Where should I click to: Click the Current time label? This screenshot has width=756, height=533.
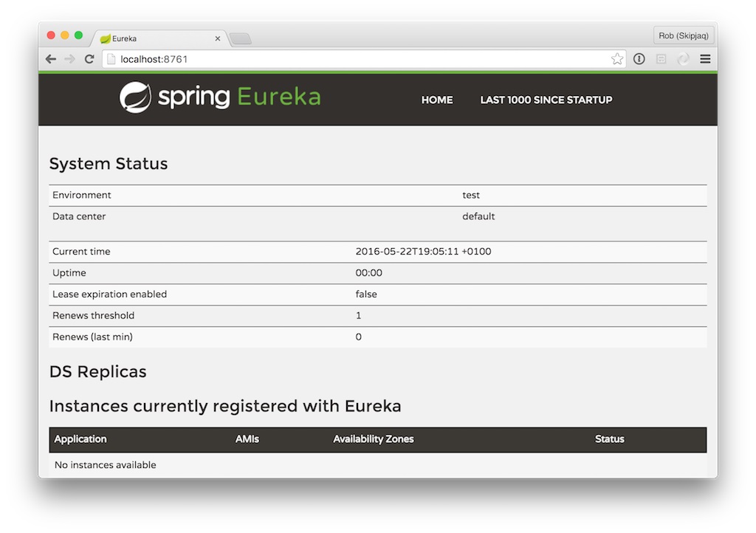click(81, 252)
